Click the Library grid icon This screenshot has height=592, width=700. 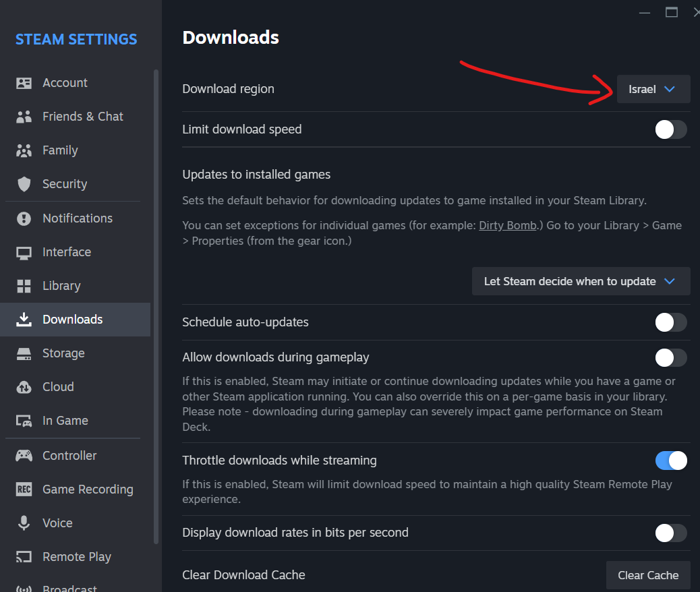24,286
